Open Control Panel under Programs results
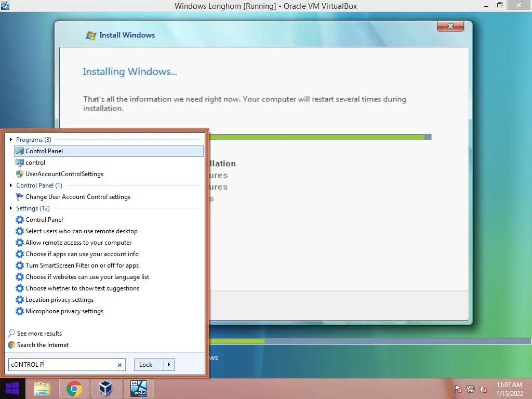This screenshot has width=532, height=399. click(109, 151)
